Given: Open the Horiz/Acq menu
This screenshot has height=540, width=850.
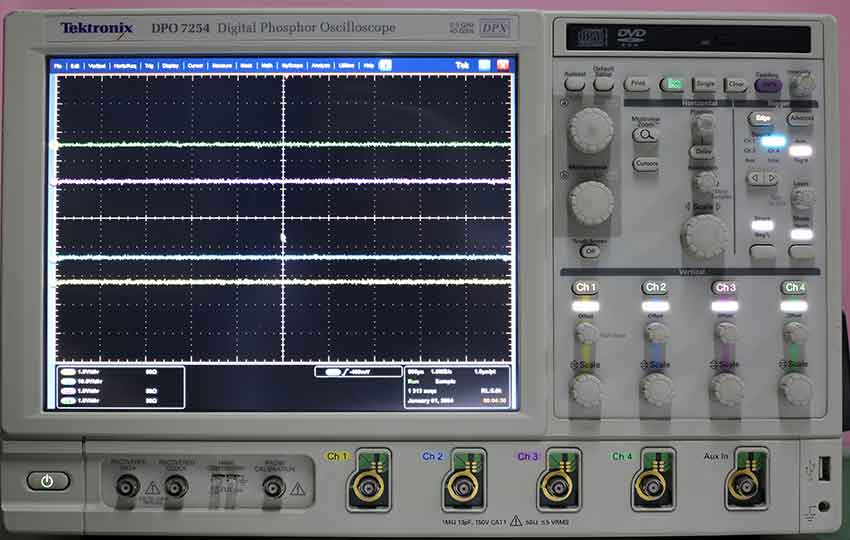Looking at the screenshot, I should [x=125, y=66].
